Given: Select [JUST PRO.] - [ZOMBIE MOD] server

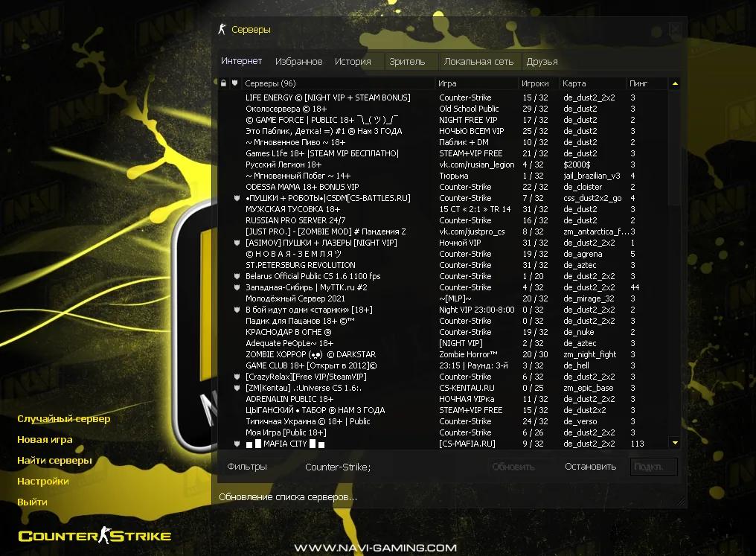Looking at the screenshot, I should 443,231.
